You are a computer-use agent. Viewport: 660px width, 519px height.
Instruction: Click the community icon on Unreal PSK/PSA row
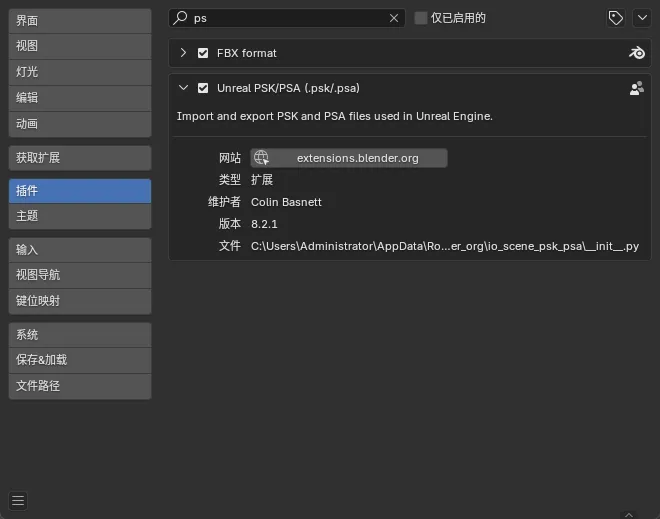636,88
